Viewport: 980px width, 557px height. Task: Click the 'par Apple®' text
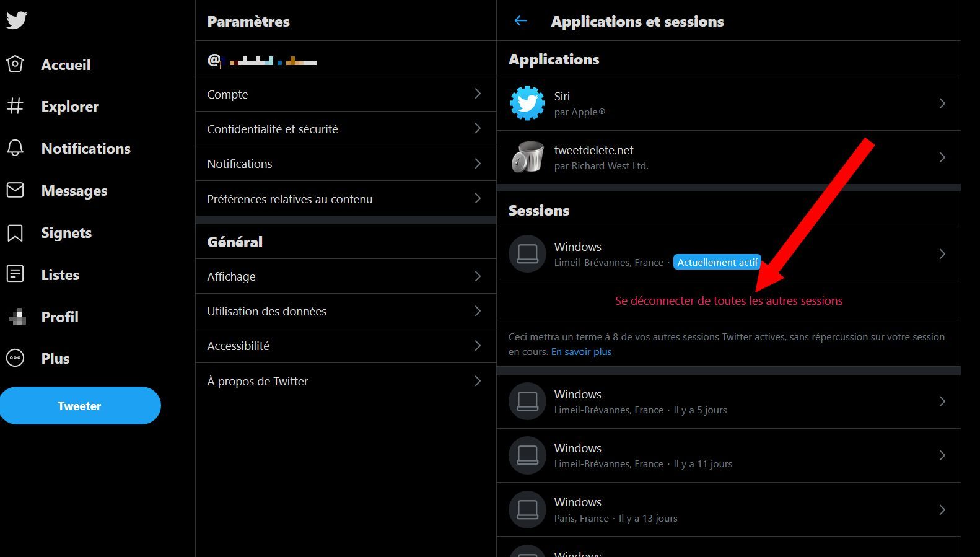[x=579, y=112]
